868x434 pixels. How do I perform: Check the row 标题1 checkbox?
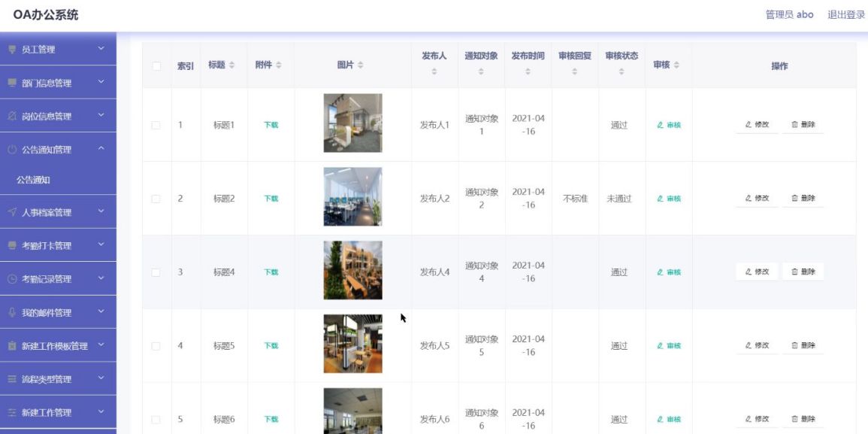coord(156,126)
